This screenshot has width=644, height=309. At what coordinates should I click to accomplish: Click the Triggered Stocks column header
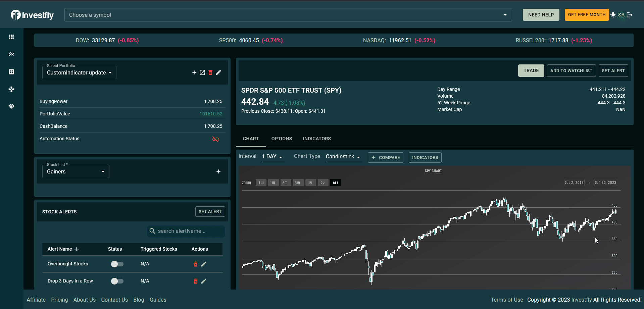pos(159,249)
